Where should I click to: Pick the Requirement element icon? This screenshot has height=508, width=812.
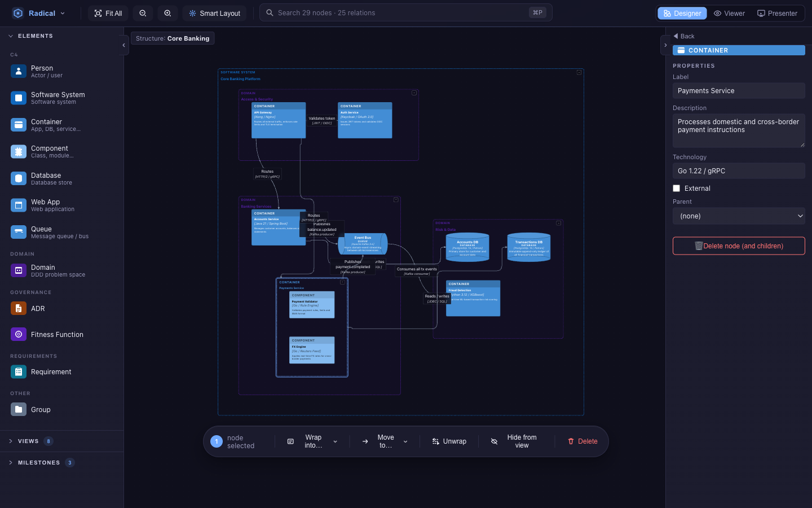(x=19, y=372)
